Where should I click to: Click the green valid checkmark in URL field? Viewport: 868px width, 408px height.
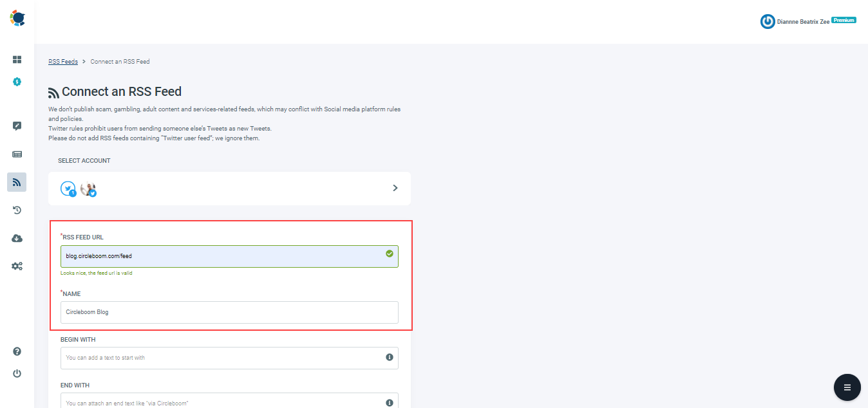(389, 254)
